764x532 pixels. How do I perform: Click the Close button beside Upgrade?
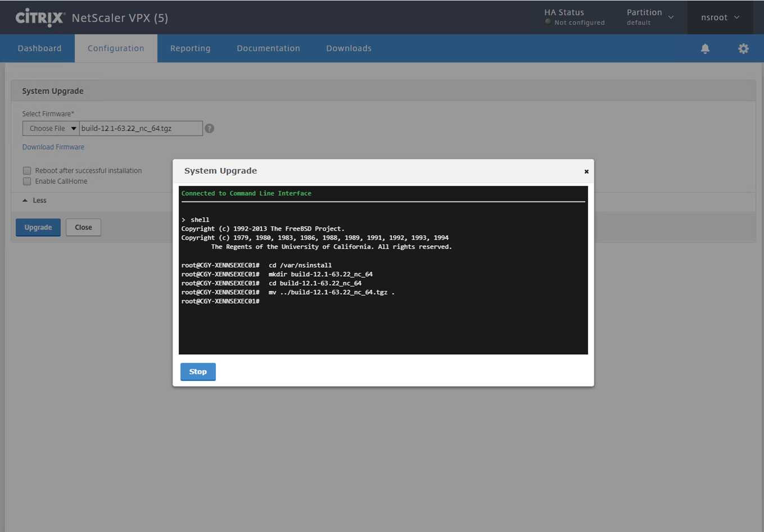(x=83, y=227)
